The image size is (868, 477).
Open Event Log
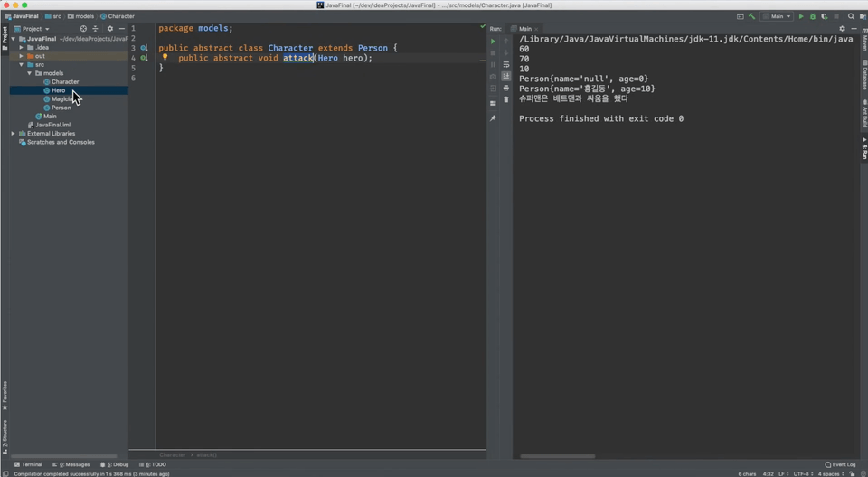pyautogui.click(x=840, y=465)
